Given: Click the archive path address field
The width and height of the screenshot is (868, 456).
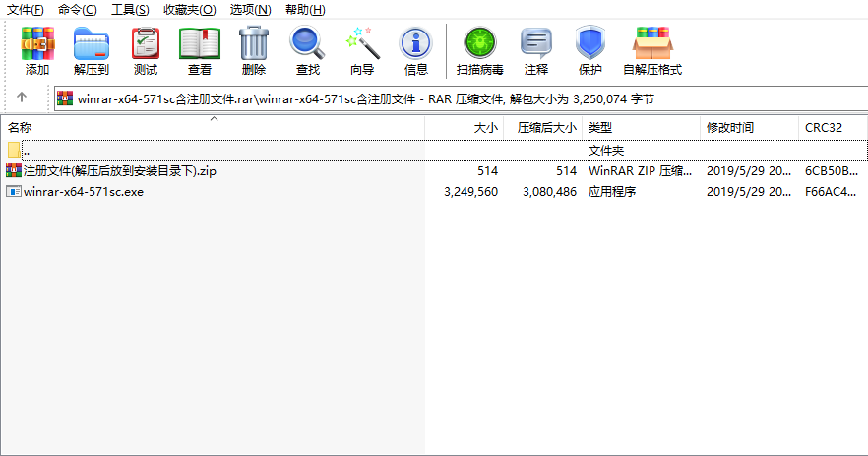Looking at the screenshot, I should click(x=461, y=99).
